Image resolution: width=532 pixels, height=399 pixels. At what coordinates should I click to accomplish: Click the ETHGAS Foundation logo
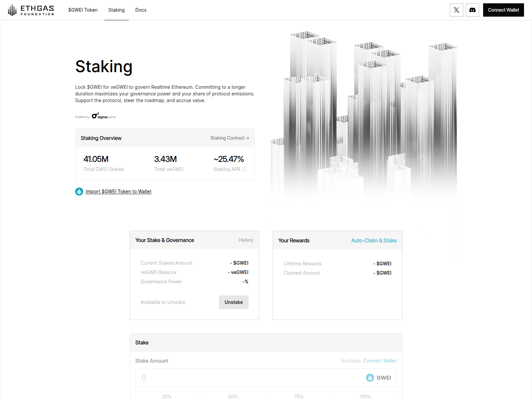coord(31,10)
